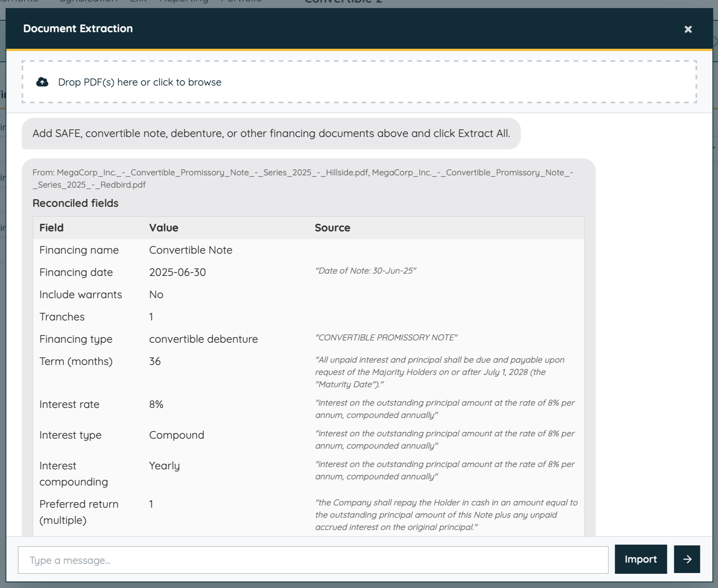The width and height of the screenshot is (718, 588).
Task: Click the Reconciled fields heading
Action: tap(76, 203)
